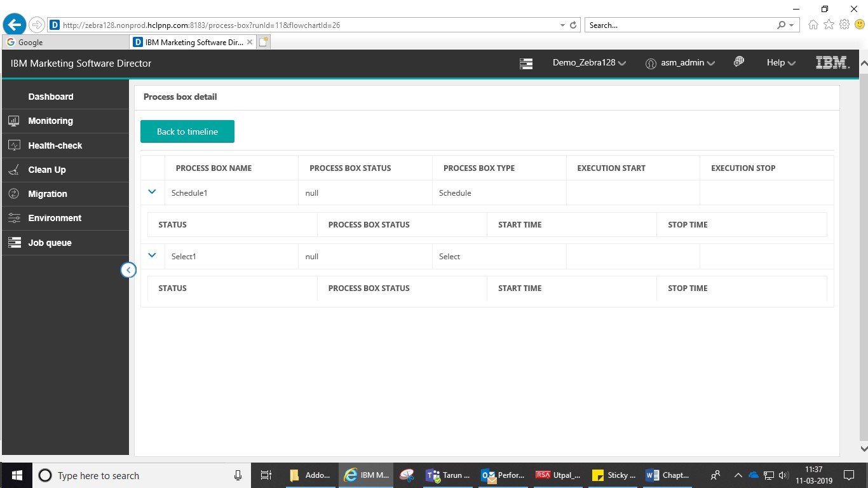Screen dimensions: 868x488
Task: Click the server stack icon in header
Action: (526, 63)
